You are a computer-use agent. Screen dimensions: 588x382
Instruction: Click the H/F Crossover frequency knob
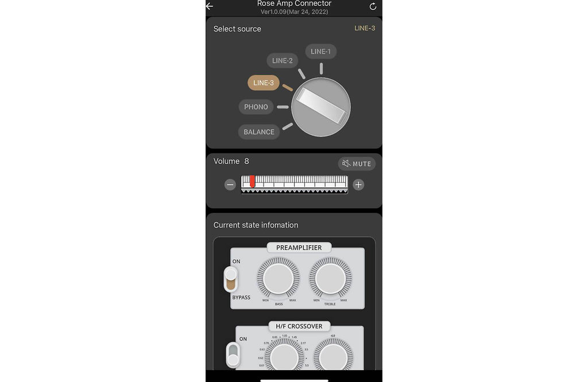point(284,357)
